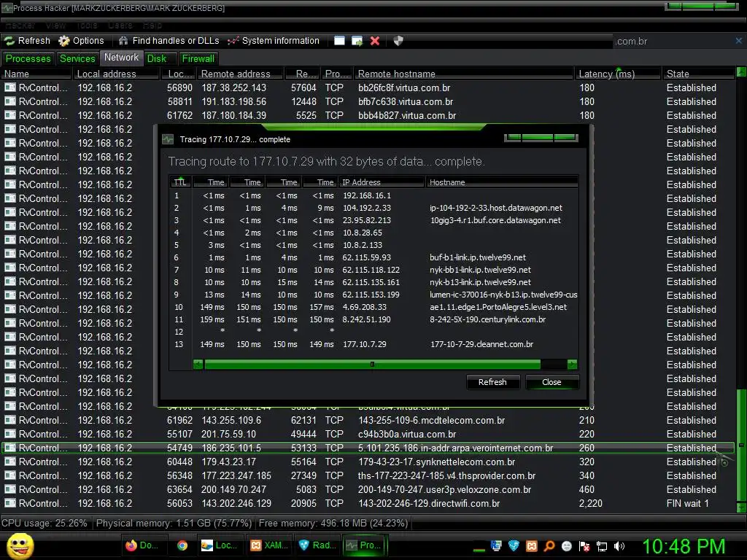Sort by Name column header
The height and width of the screenshot is (560, 747).
coord(36,74)
